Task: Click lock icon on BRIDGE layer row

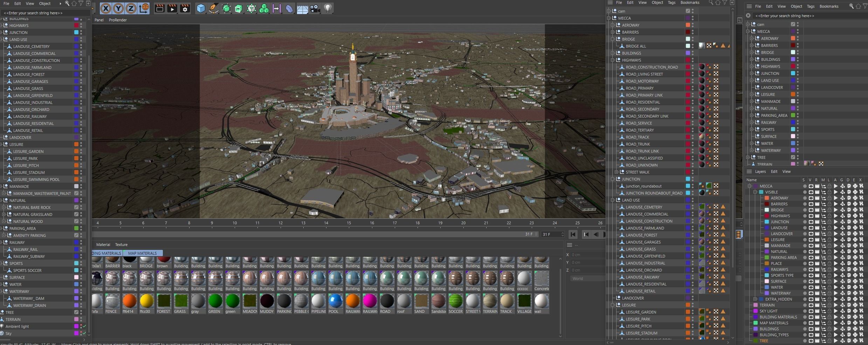Action: [829, 210]
